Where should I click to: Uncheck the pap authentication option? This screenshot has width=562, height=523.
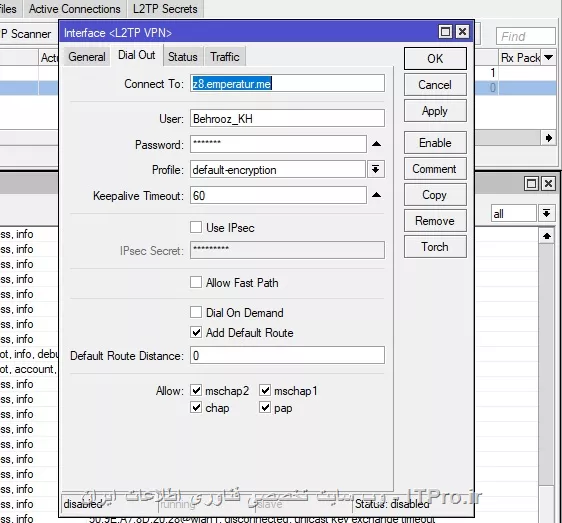(x=265, y=407)
